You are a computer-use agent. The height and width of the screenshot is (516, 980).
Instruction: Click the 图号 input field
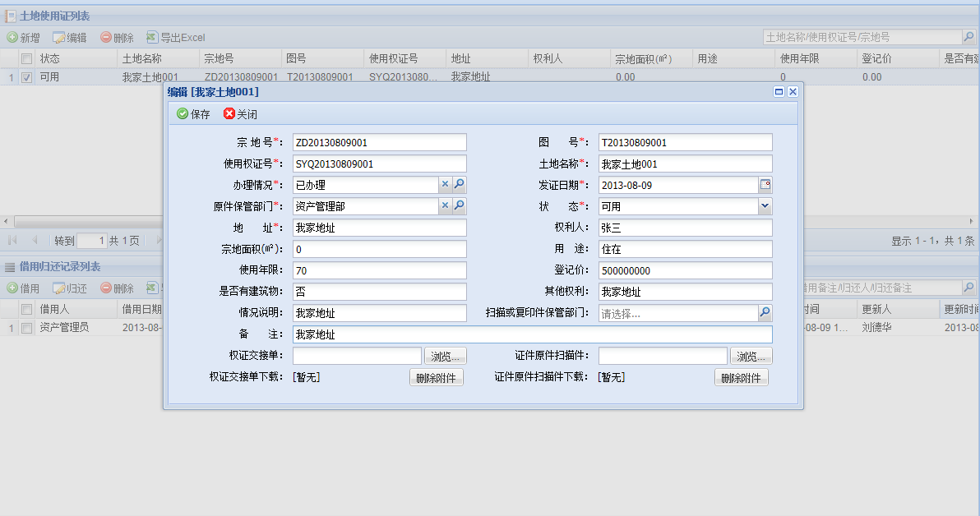[x=685, y=142]
